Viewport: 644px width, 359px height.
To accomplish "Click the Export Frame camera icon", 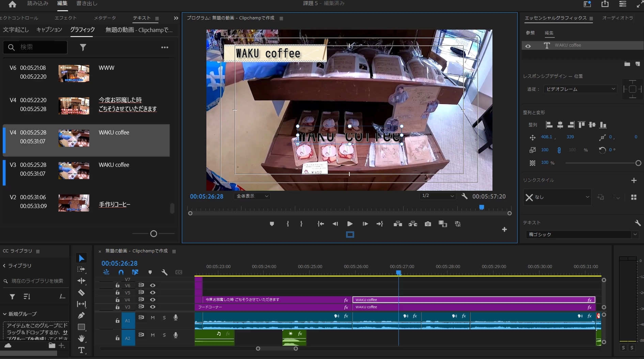I will click(428, 224).
